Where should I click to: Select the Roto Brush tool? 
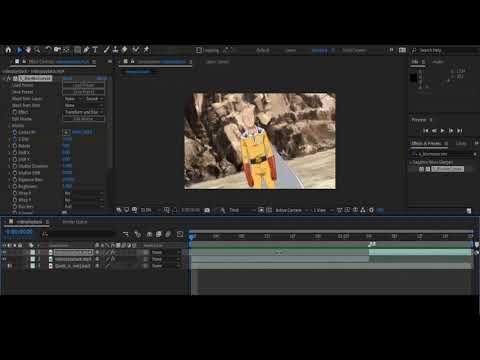coord(136,50)
